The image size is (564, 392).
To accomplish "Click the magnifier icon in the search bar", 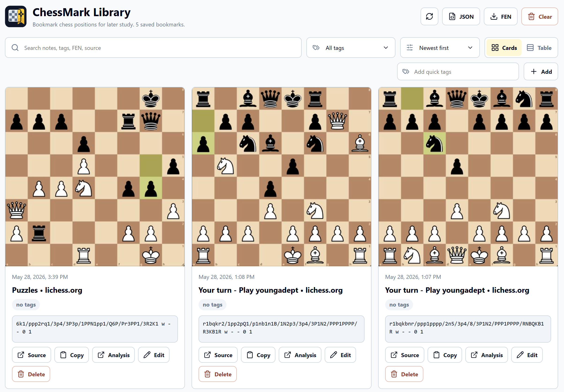I will tap(15, 48).
